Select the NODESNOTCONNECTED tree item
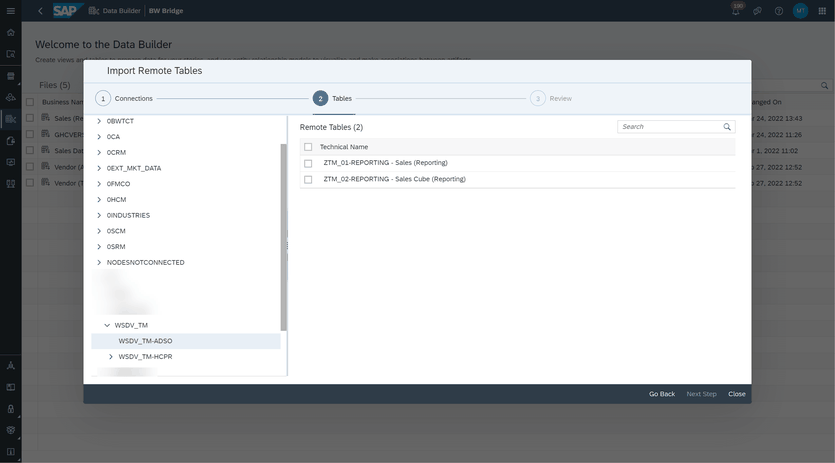835x463 pixels. tap(145, 263)
